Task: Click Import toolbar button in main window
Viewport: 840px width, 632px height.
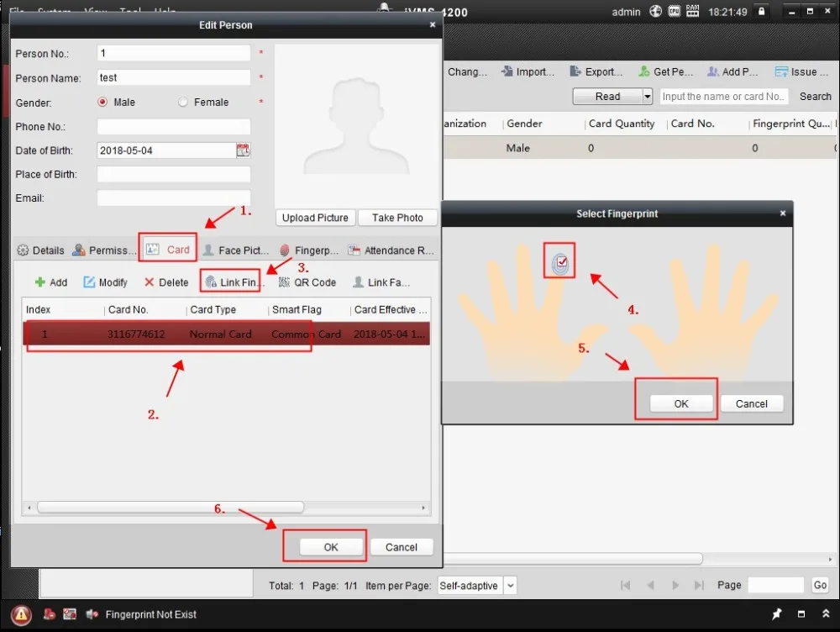Action: pyautogui.click(x=528, y=71)
